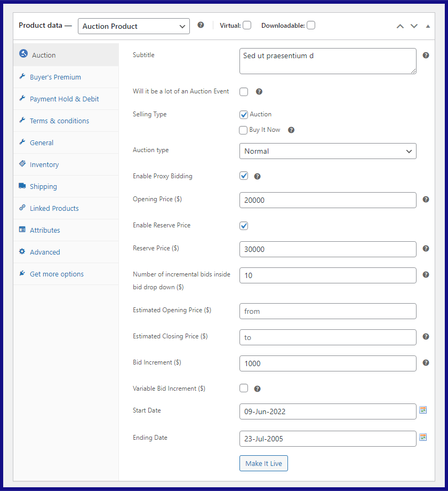
Task: Open the Auction Product type dropdown
Action: [x=134, y=26]
